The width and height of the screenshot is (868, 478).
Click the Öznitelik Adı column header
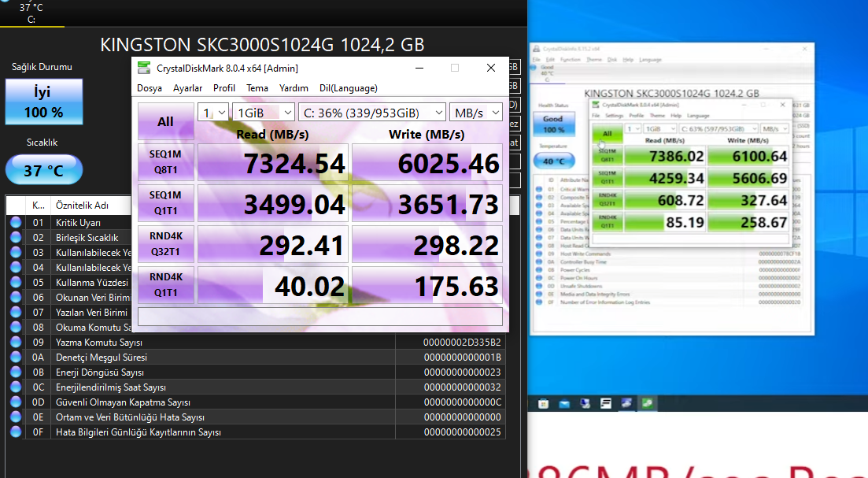click(91, 206)
